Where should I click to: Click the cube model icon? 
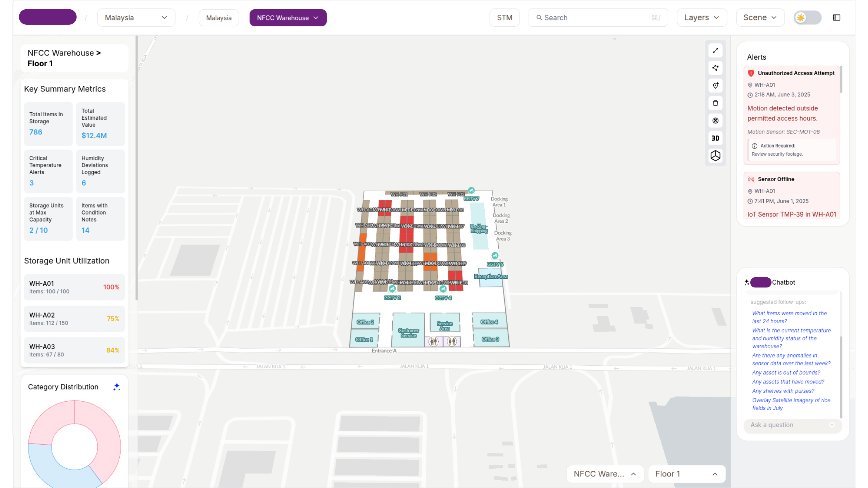(x=715, y=156)
